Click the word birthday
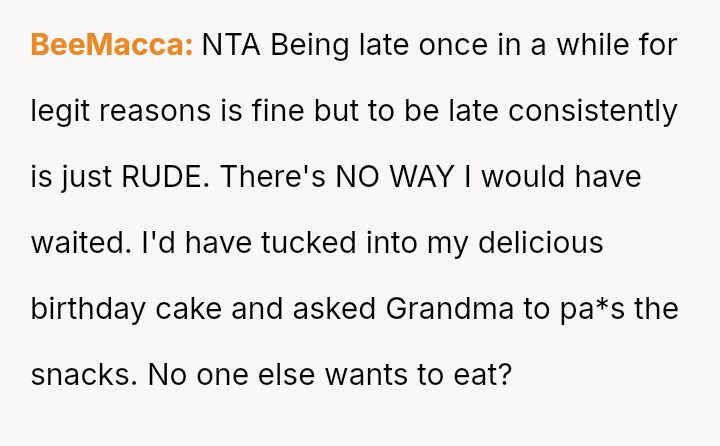 click(x=89, y=308)
